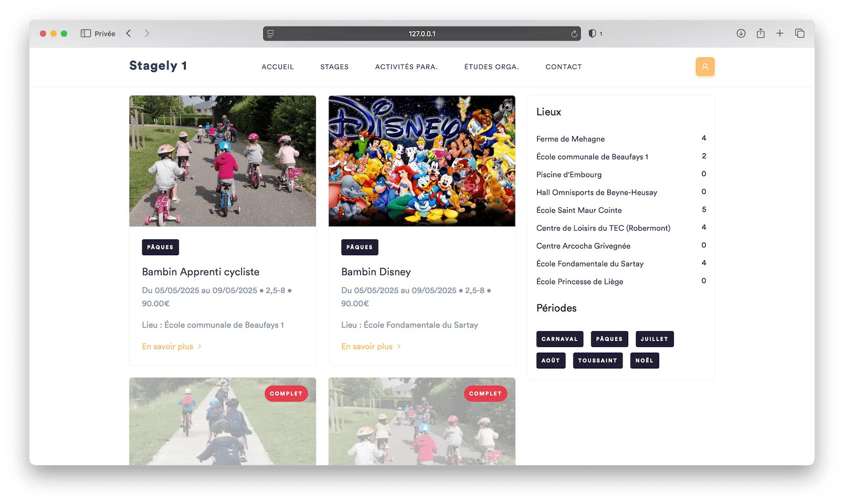
Task: Open the CONTACT menu item
Action: [563, 67]
